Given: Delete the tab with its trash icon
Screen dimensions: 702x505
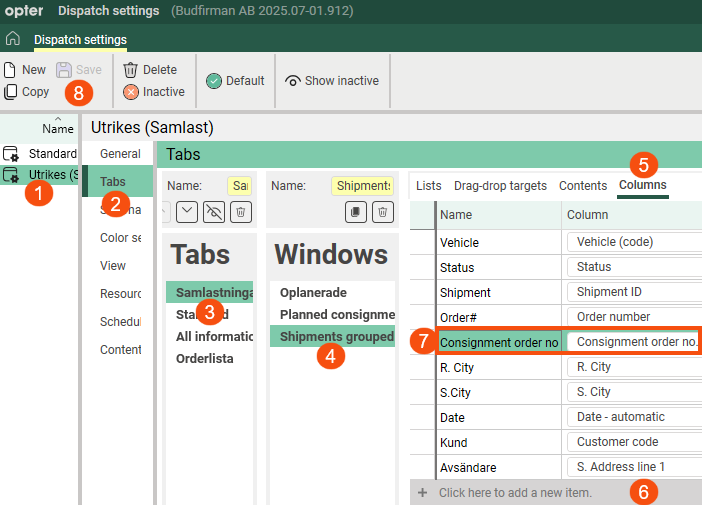Looking at the screenshot, I should [240, 212].
